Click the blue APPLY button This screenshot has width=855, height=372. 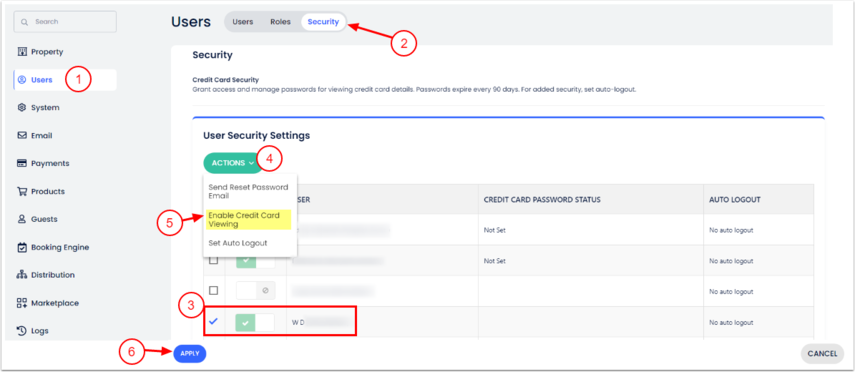190,353
